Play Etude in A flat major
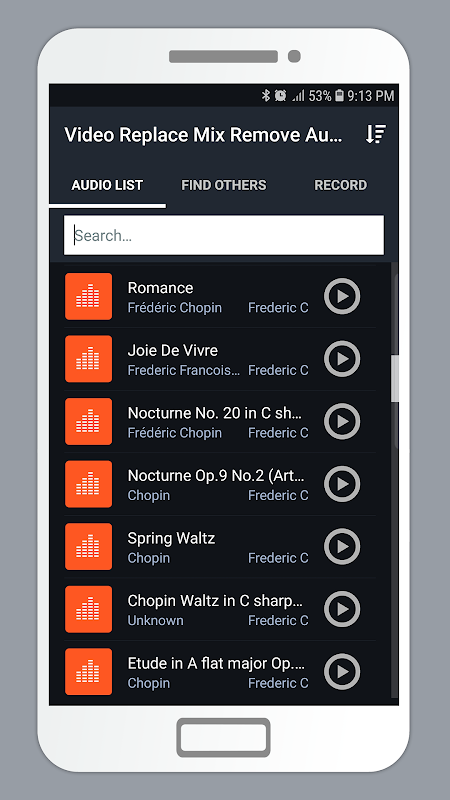 [x=342, y=671]
